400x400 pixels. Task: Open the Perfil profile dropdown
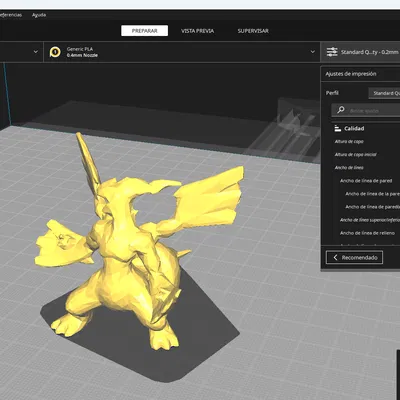click(384, 93)
